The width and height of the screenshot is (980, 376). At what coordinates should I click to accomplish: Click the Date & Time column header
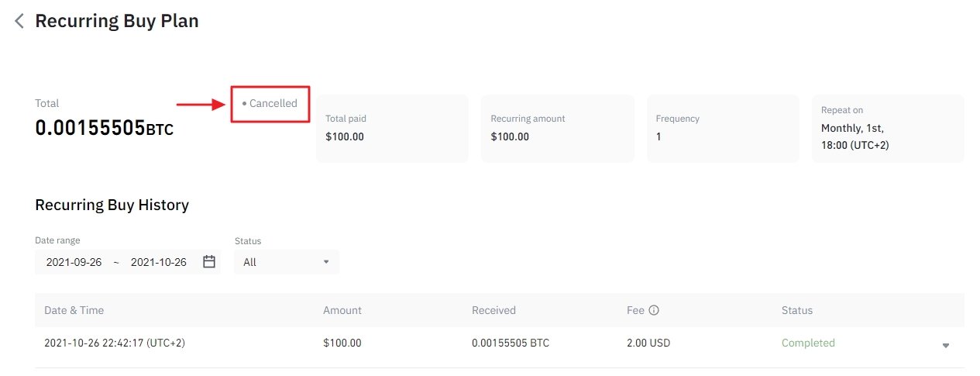(x=74, y=310)
